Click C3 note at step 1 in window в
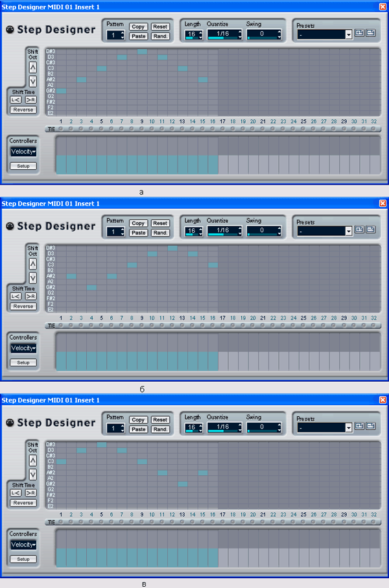389x588 pixels. pyautogui.click(x=61, y=461)
